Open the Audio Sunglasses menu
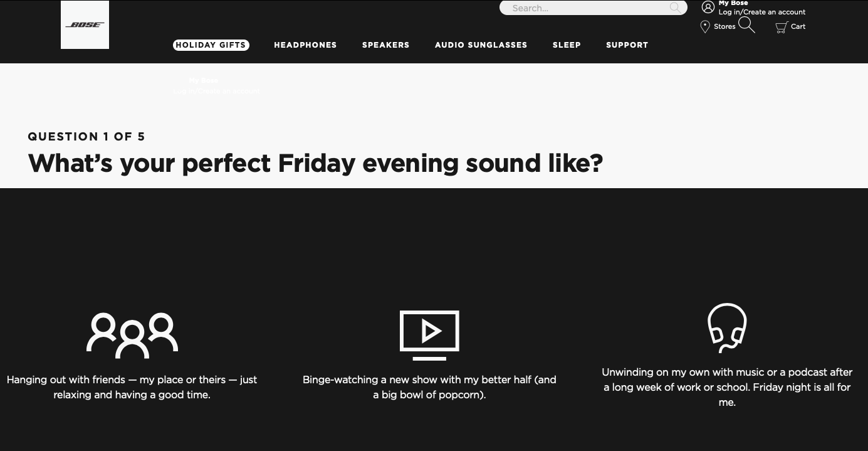This screenshot has height=451, width=868. coord(481,45)
